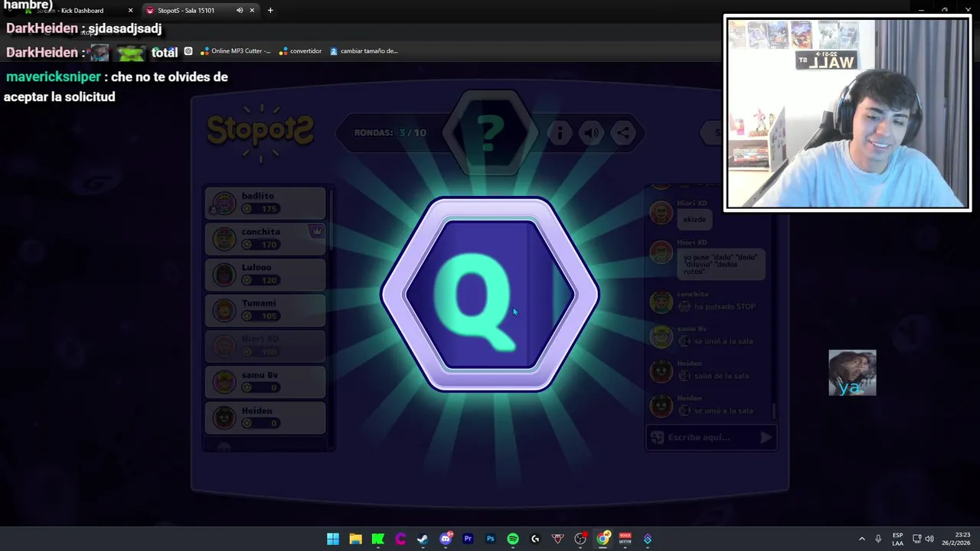Open the Online MP3 Cutter bookmark
980x551 pixels.
(x=236, y=51)
